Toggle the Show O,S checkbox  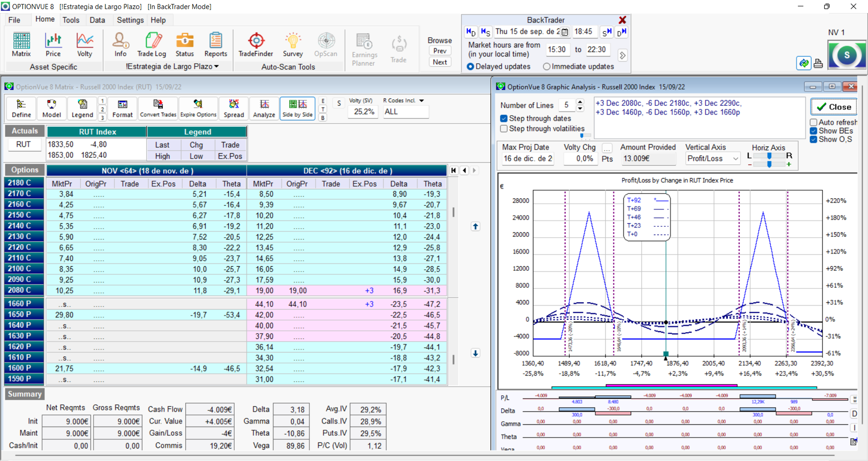(814, 139)
